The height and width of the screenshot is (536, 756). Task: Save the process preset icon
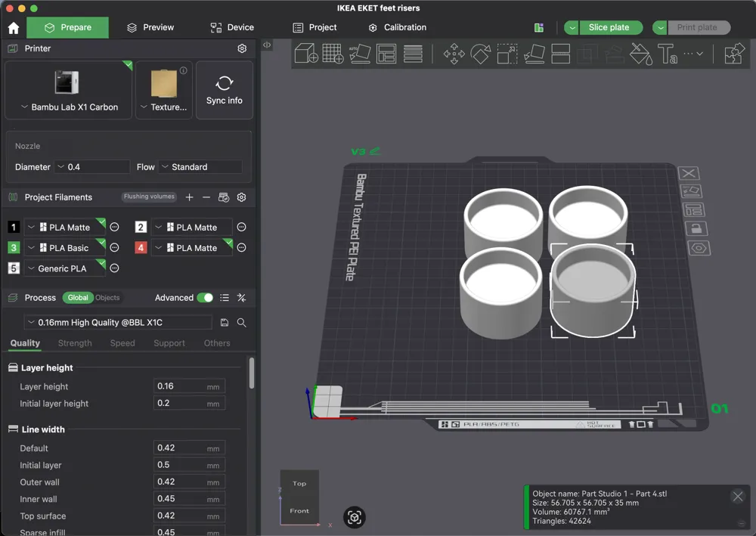[x=225, y=323]
